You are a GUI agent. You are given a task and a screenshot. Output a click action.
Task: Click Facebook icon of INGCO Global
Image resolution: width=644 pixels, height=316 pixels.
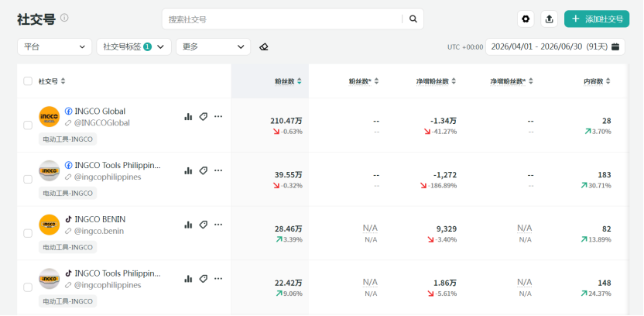69,112
